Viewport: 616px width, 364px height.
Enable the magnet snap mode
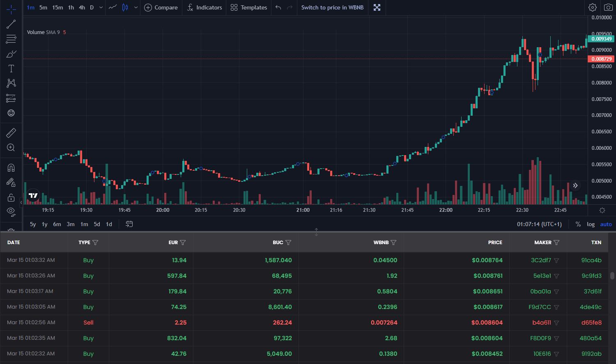pyautogui.click(x=11, y=167)
